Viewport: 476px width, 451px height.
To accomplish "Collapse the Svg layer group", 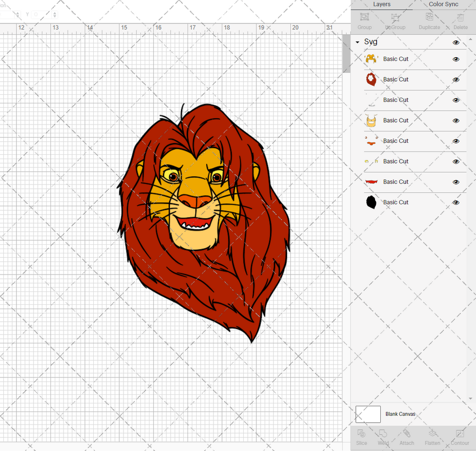I will (x=358, y=42).
